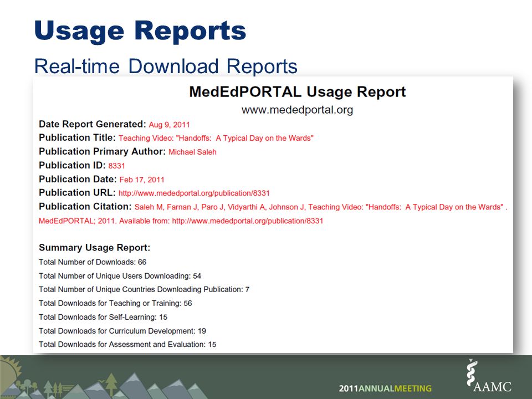Select the 'Publication Title:' label
The height and width of the screenshot is (399, 532).
click(x=78, y=138)
